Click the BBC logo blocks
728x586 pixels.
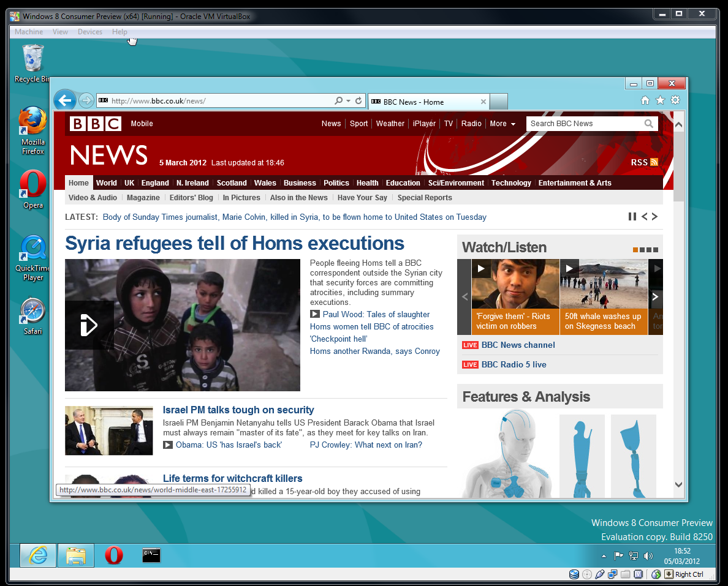96,124
